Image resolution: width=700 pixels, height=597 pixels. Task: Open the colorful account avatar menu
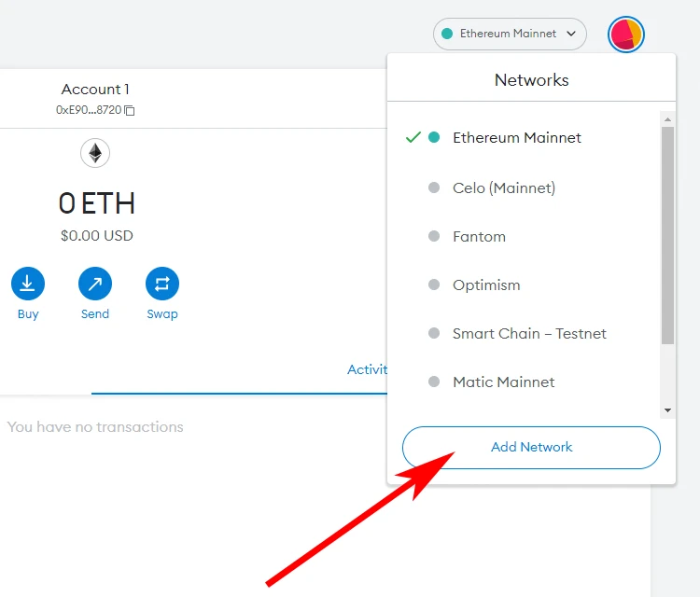click(x=625, y=35)
